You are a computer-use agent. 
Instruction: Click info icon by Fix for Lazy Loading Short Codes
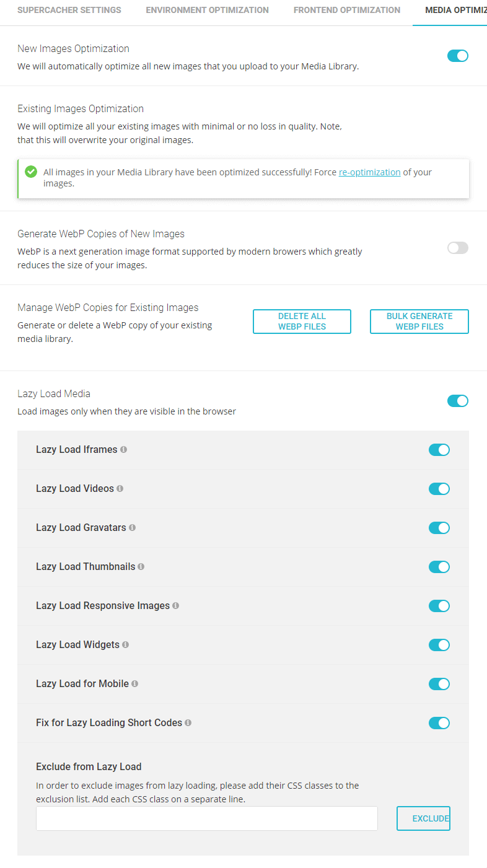(188, 723)
